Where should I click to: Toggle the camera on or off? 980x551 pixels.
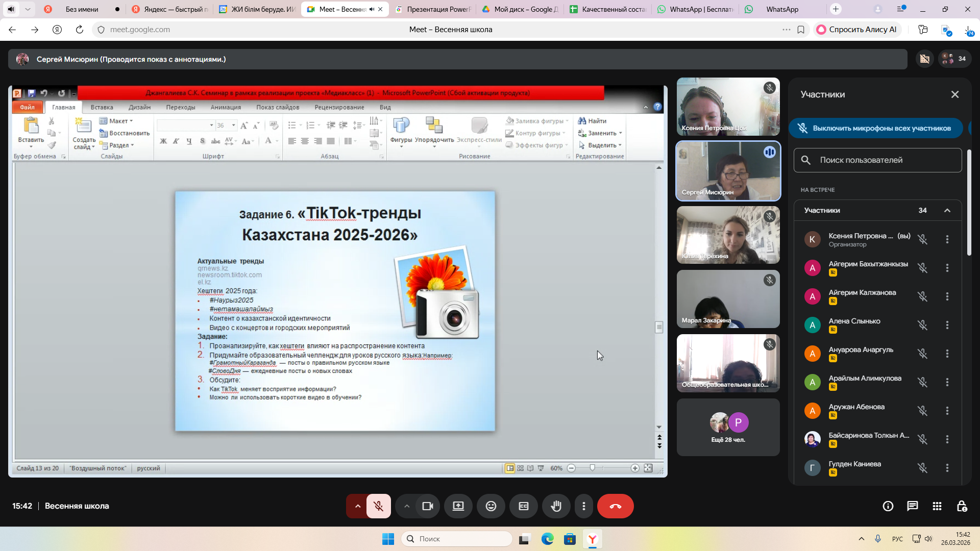point(427,506)
